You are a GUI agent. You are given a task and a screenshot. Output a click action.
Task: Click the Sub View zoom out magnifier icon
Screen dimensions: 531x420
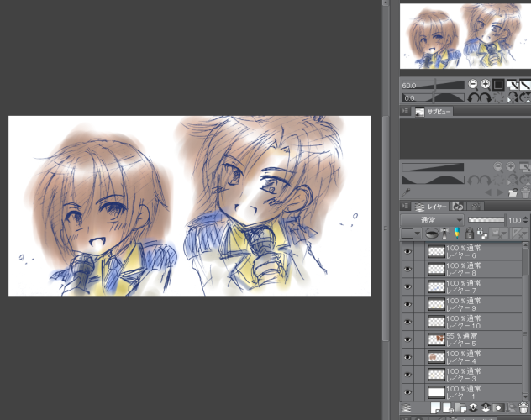[497, 166]
